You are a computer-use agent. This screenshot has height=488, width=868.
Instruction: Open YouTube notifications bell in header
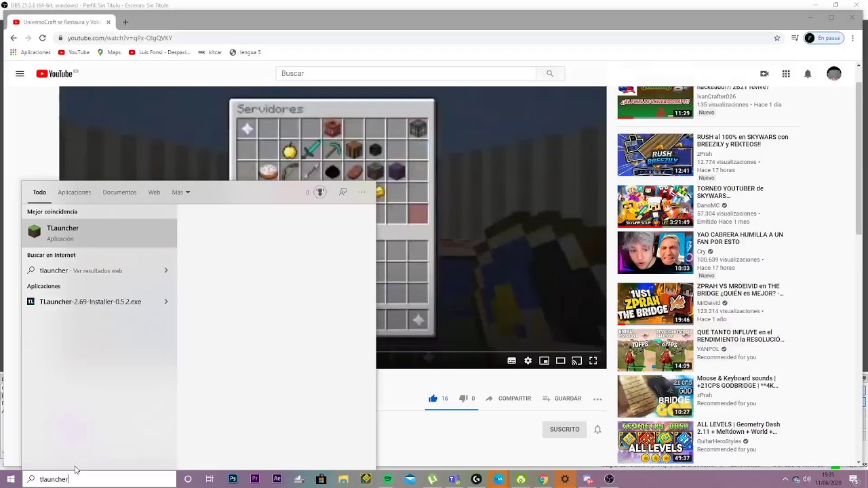click(808, 74)
